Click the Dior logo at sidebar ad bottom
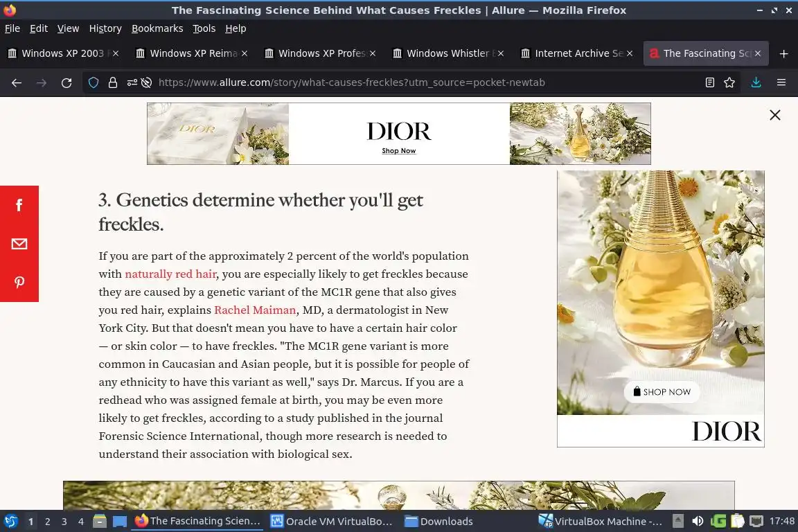This screenshot has height=532, width=798. pos(726,431)
